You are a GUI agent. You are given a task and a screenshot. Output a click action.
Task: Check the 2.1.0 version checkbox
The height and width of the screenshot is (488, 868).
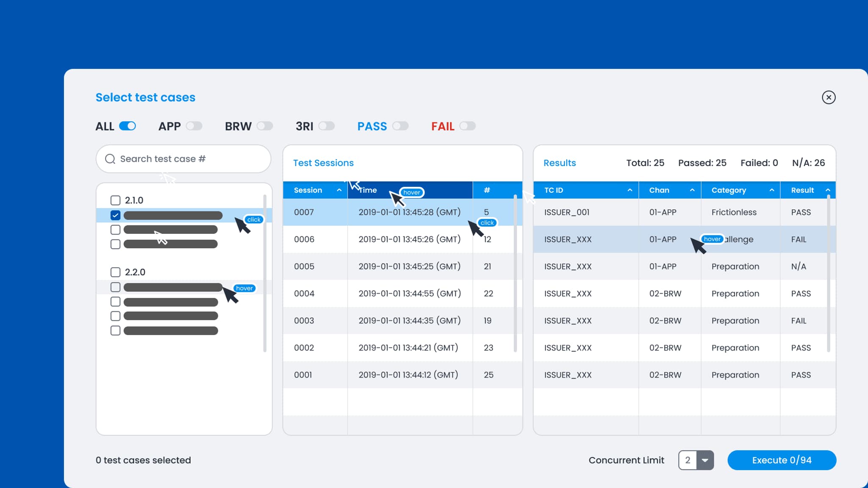[115, 200]
